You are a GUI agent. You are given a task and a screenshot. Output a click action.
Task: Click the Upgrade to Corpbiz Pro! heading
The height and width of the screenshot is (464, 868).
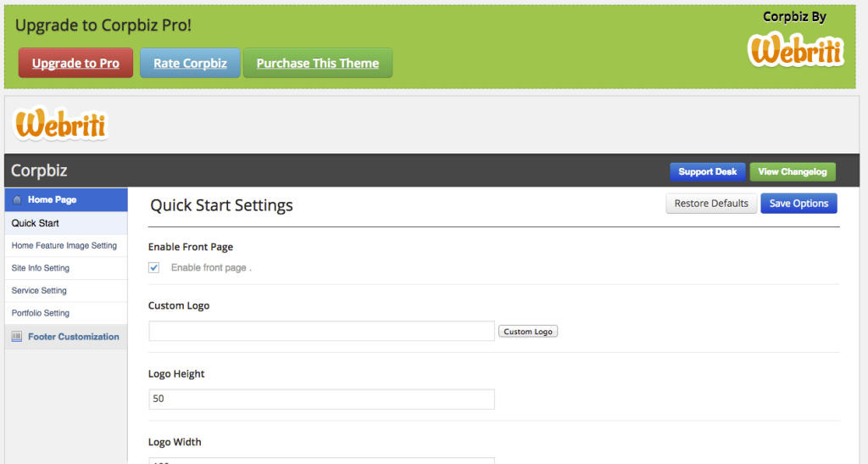[x=103, y=25]
